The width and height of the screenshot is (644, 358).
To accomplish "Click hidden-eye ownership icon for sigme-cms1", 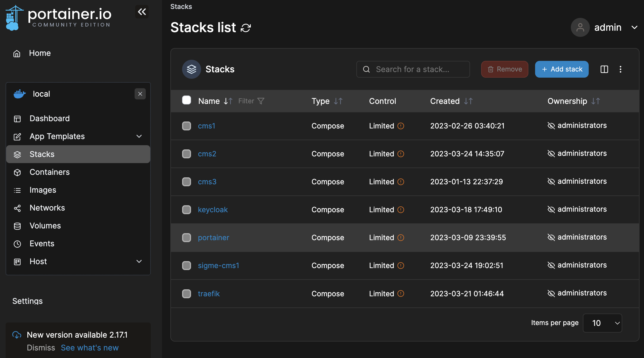I will [x=551, y=265].
